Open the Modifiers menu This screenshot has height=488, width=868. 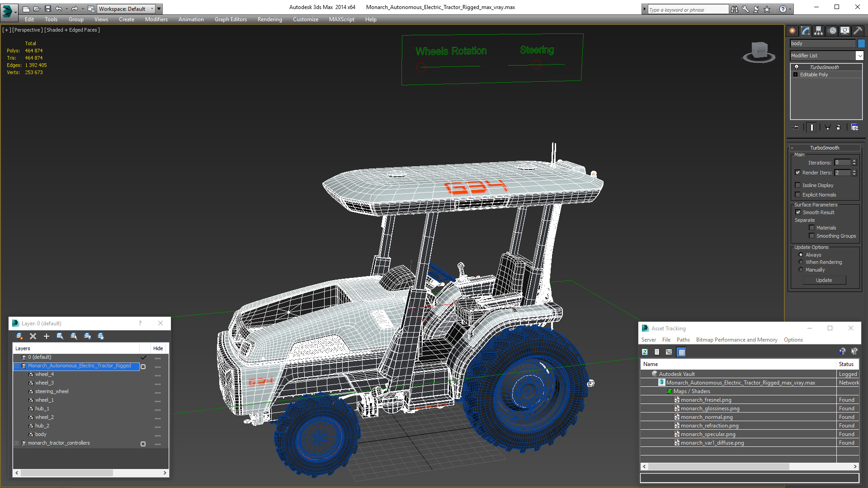point(156,19)
